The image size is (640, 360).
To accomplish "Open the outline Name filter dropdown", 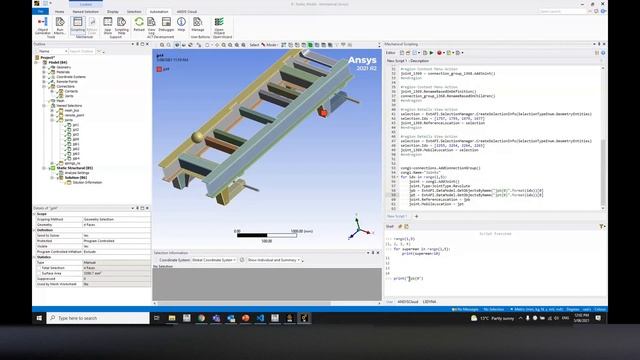I will pos(53,51).
